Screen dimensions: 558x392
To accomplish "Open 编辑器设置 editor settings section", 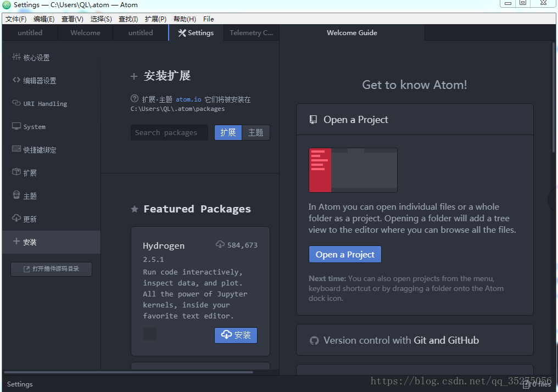I will pos(51,80).
